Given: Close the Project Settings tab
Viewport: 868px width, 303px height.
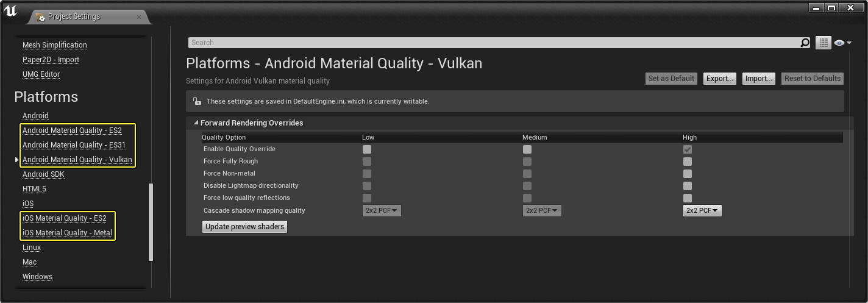Looking at the screenshot, I should [139, 17].
